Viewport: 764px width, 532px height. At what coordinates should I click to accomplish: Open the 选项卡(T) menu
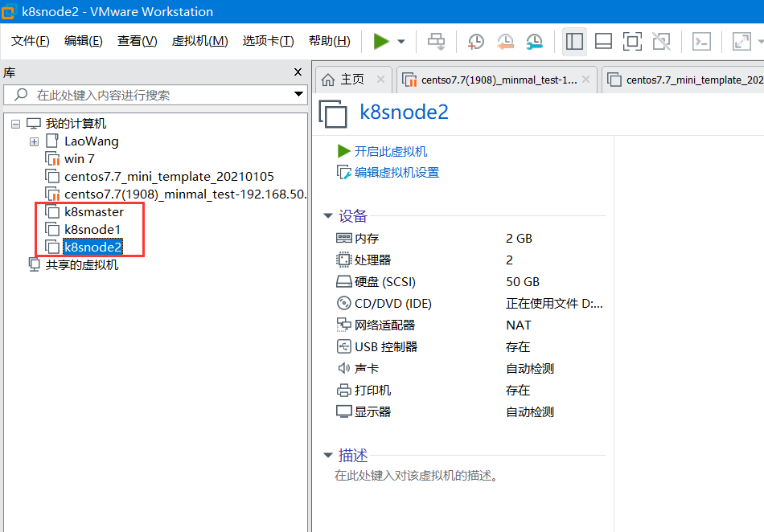(x=268, y=41)
